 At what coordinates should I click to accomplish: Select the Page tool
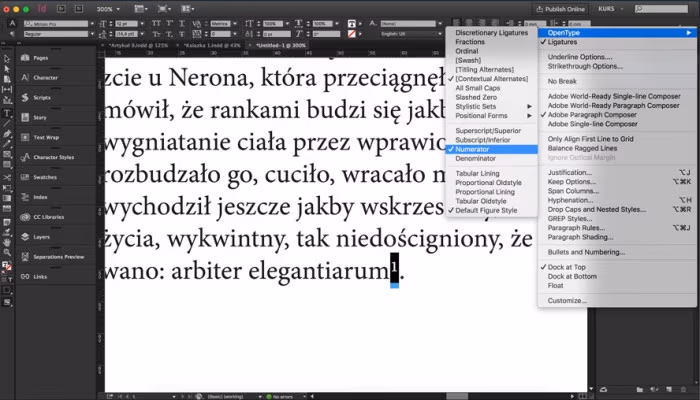coord(7,79)
